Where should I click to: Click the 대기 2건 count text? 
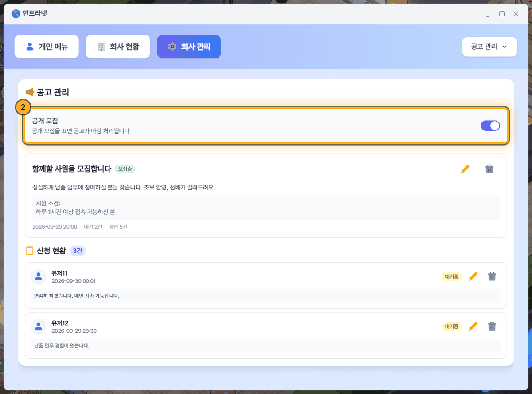[93, 227]
